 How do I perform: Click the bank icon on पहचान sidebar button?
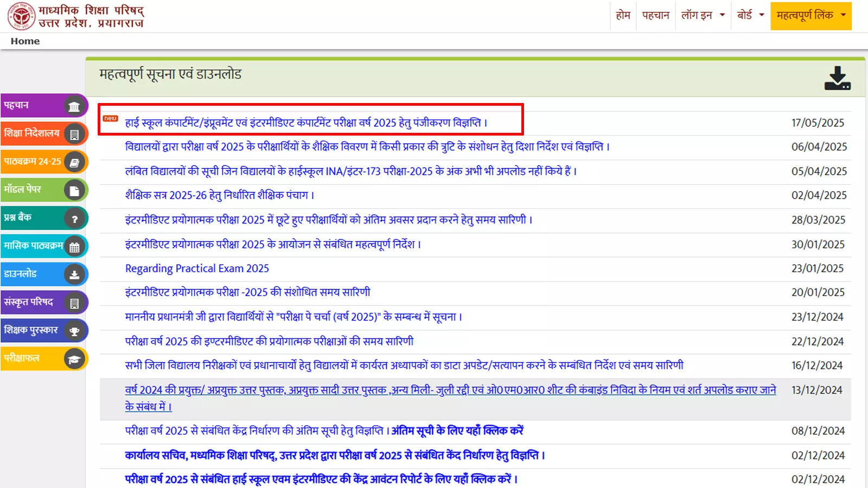74,106
